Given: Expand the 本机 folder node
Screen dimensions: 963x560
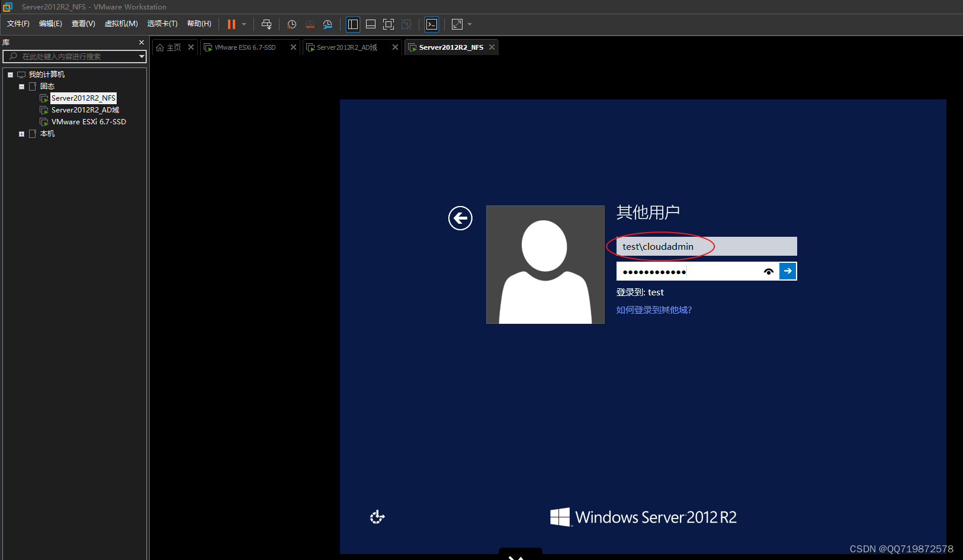Looking at the screenshot, I should [21, 134].
